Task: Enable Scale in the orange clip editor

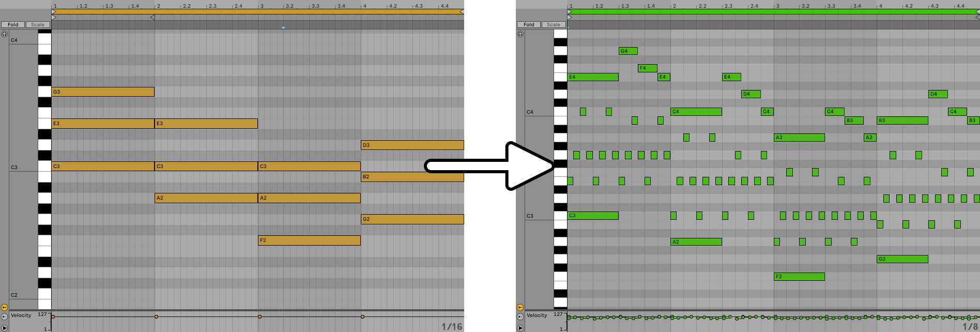Action: pyautogui.click(x=38, y=24)
